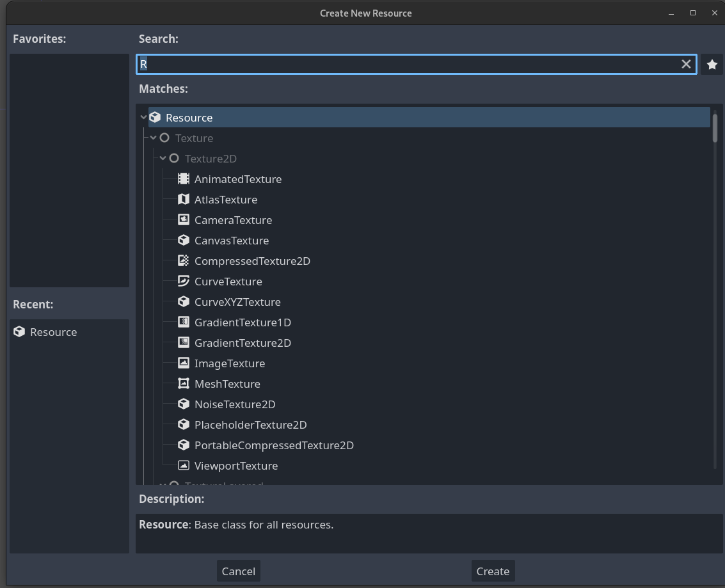Collapse the Texture2D tree branch
This screenshot has width=725, height=588.
163,159
